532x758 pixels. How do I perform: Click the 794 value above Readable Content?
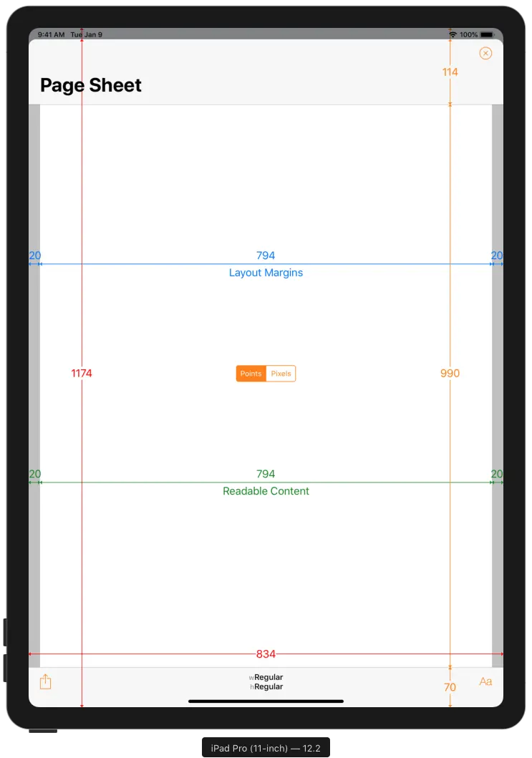coord(266,474)
